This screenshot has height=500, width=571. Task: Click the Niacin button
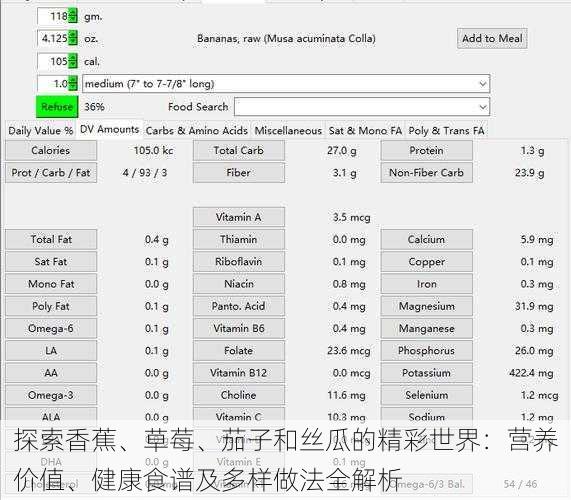tap(239, 284)
